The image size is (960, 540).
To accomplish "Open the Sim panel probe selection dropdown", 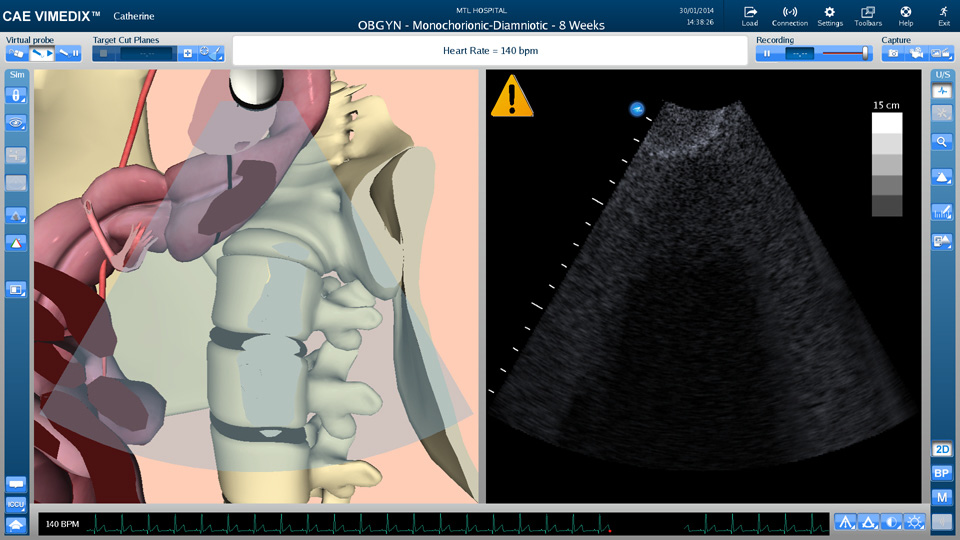I will 17,96.
